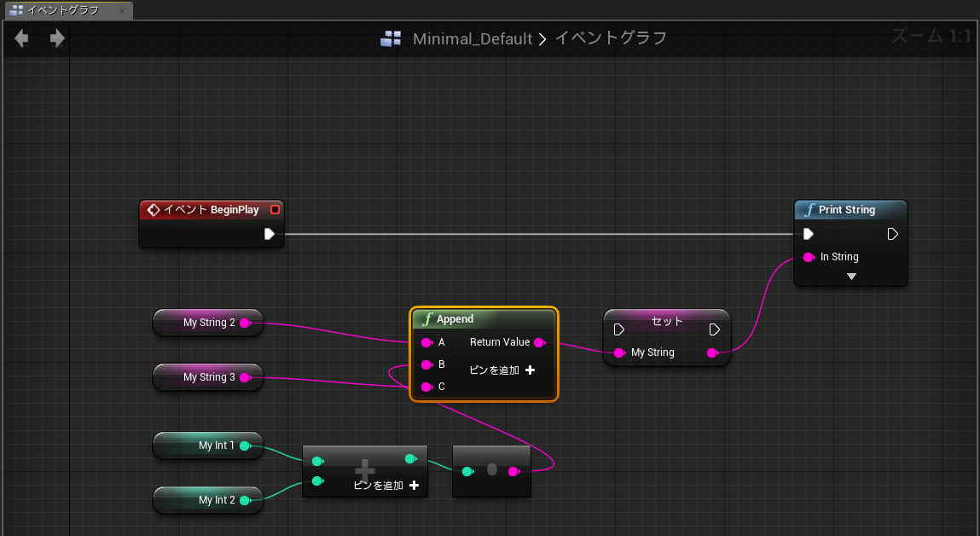
Task: Click the add node's top input pin
Action: pyautogui.click(x=317, y=461)
